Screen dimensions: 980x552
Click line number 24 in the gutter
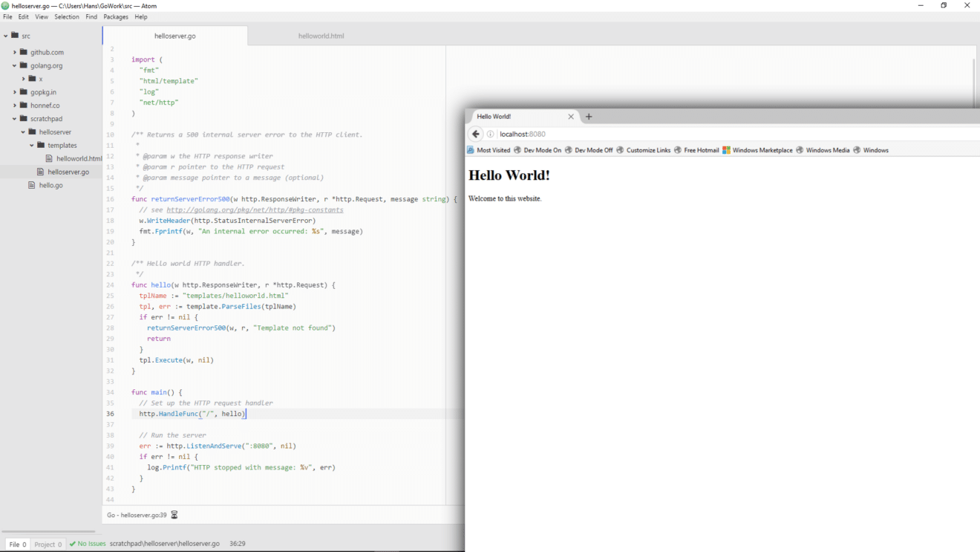click(111, 285)
